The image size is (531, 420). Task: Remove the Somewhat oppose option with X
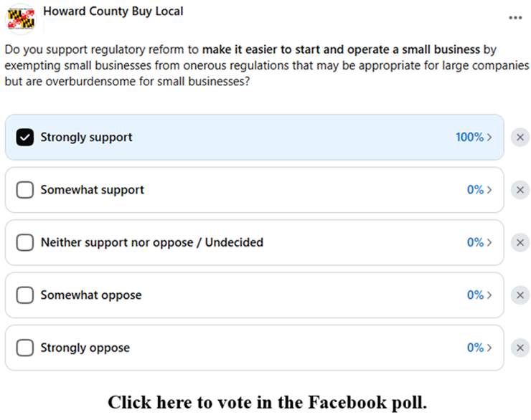tap(520, 295)
